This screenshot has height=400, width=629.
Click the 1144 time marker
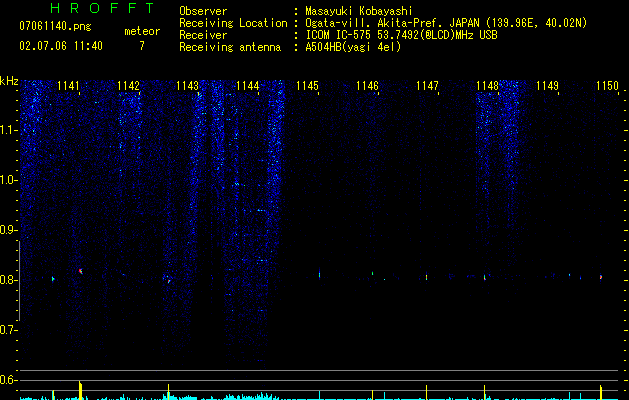coord(248,86)
